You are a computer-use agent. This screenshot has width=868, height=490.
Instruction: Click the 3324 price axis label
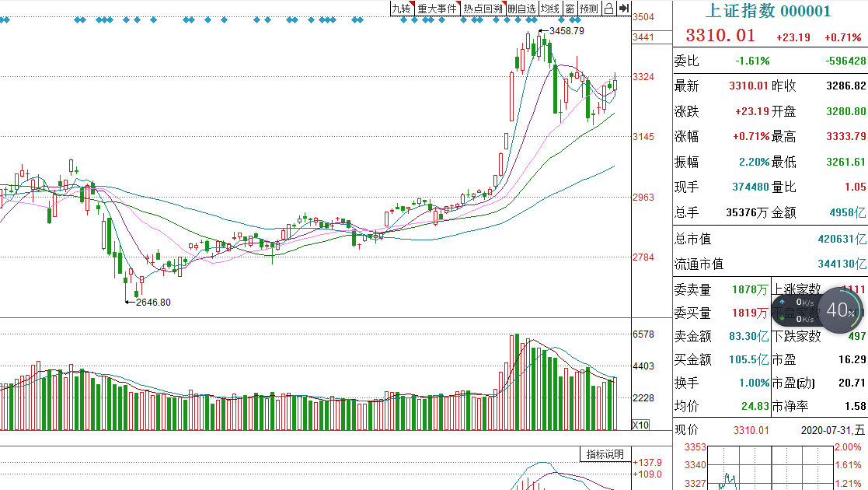[643, 76]
